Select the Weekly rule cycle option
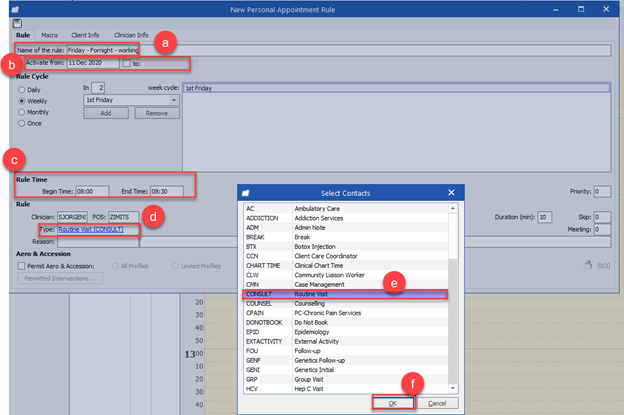624x415 pixels. click(33, 101)
